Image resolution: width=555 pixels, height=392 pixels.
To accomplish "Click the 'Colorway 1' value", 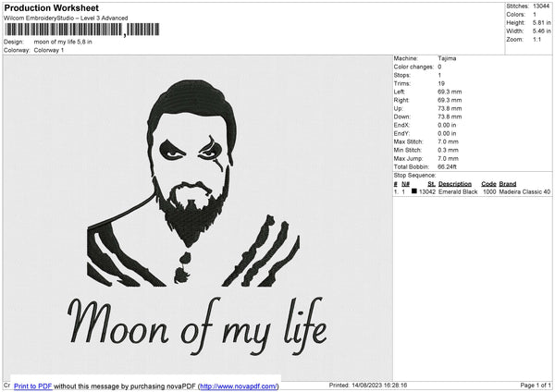I will point(49,50).
